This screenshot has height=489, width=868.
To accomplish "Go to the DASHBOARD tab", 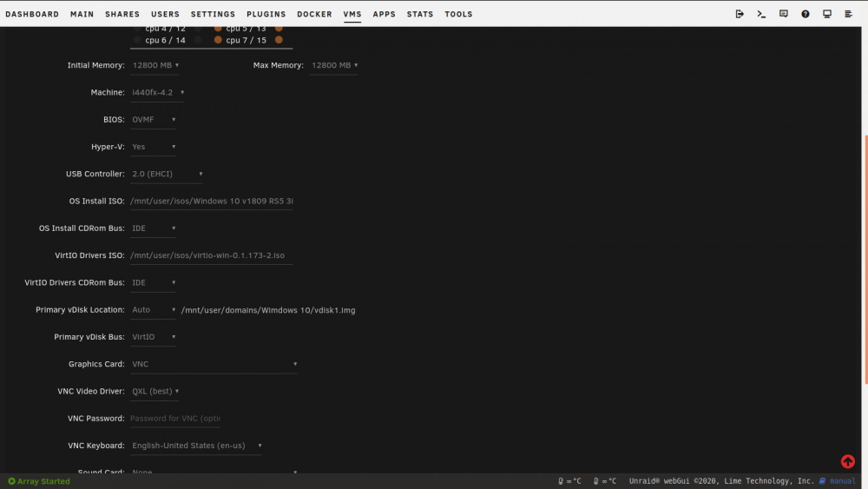I will [x=32, y=14].
